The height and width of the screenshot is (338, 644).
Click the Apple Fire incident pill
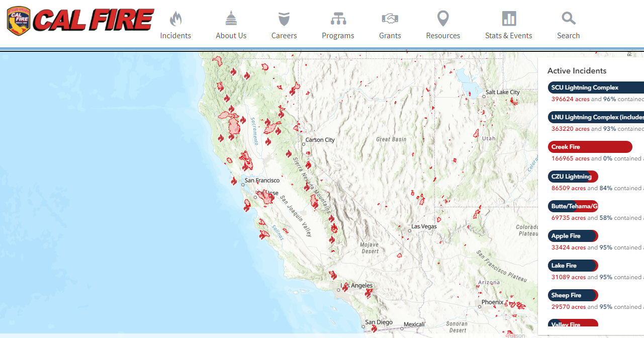click(573, 235)
